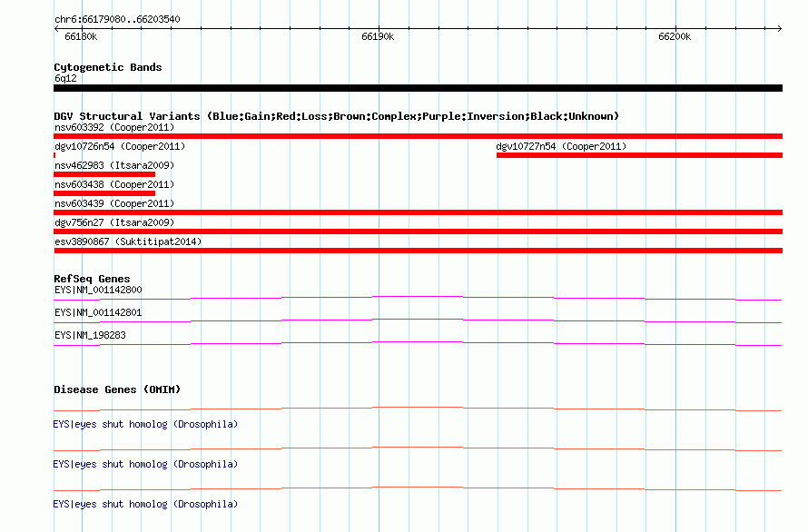Click the chr6:66179080..66203540 coordinate label
The height and width of the screenshot is (532, 808).
point(117,20)
